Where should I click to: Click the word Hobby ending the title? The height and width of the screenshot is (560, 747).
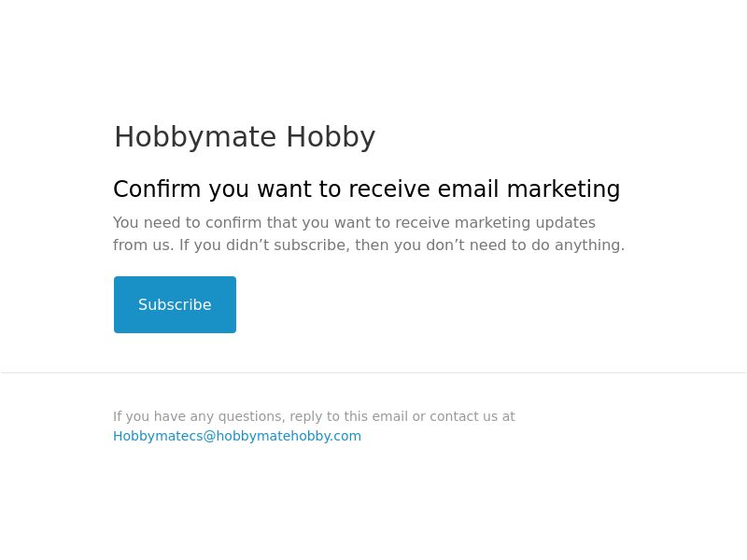point(331,137)
